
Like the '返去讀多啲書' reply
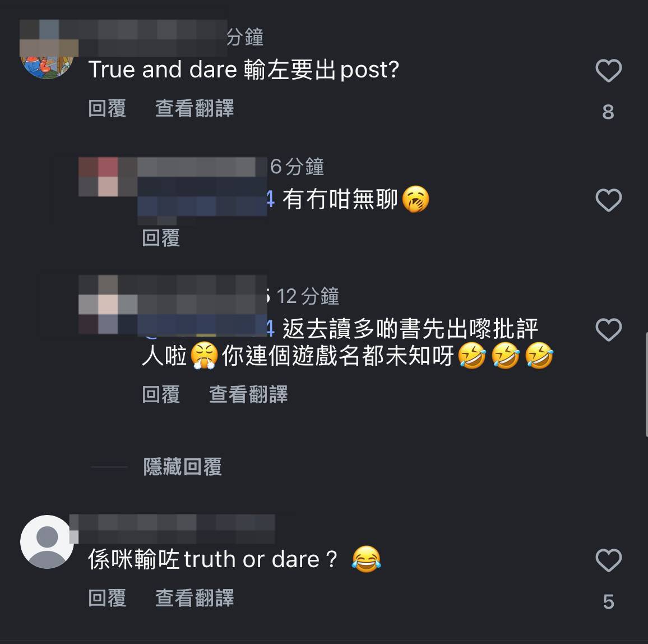[608, 329]
